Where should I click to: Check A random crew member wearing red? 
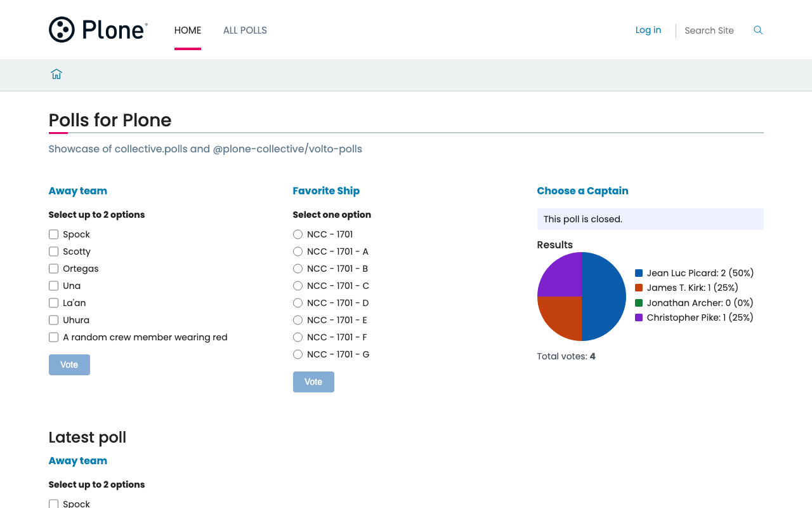pyautogui.click(x=54, y=337)
